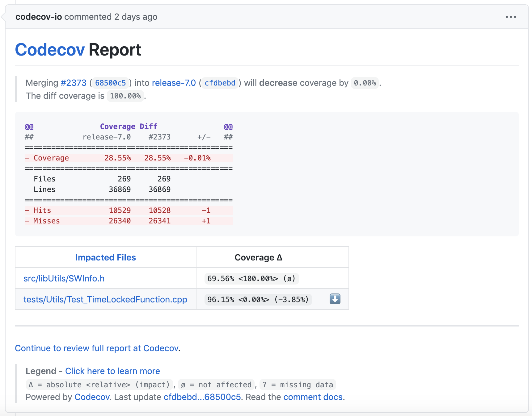Click the 100.00% diff coverage value
Screen dimensions: 532x416
click(125, 96)
